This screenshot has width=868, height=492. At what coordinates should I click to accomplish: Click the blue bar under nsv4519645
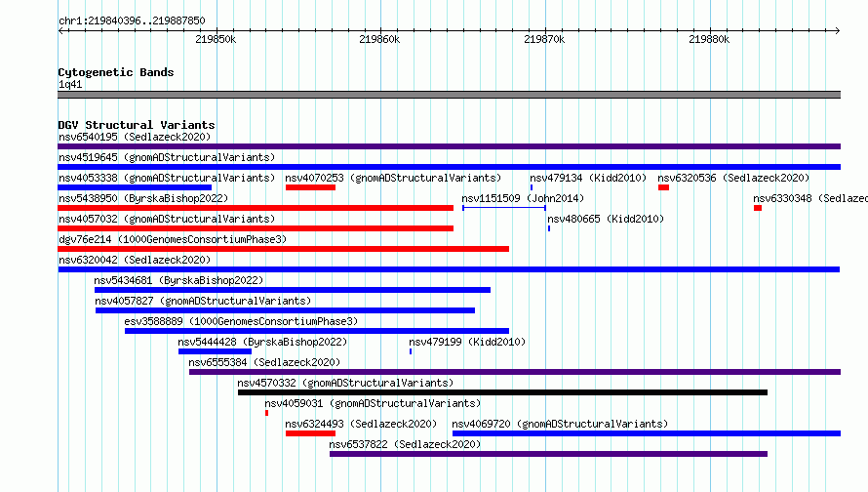pyautogui.click(x=449, y=167)
